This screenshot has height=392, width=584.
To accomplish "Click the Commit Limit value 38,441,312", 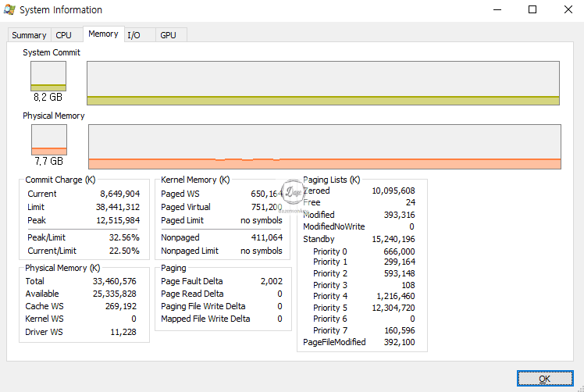I will [x=118, y=207].
